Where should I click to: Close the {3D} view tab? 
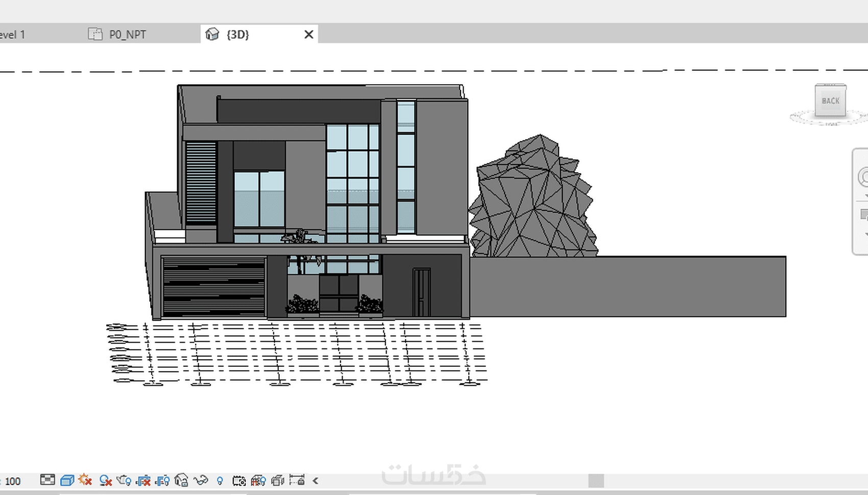[x=309, y=34]
